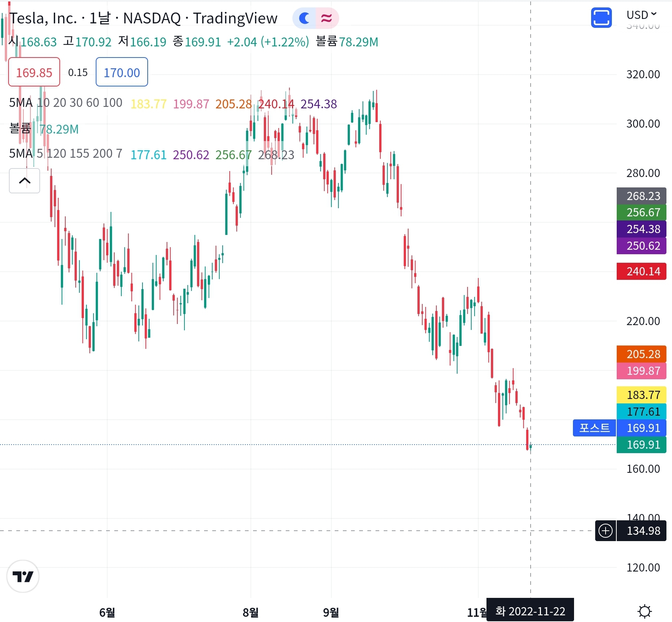Viewport: 672px width, 622px height.
Task: Click the 5MA 5 120 155 200 7 indicator legend
Action: click(x=66, y=154)
